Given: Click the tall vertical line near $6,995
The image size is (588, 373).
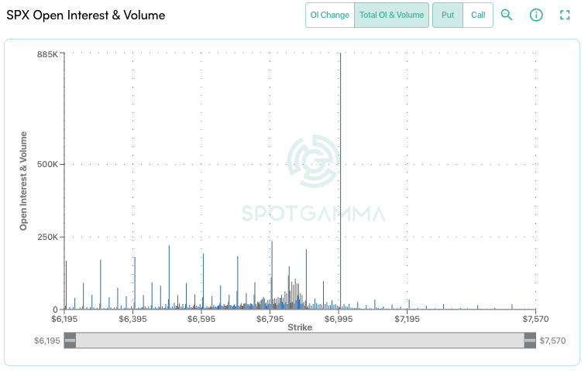Looking at the screenshot, I should click(x=340, y=178).
